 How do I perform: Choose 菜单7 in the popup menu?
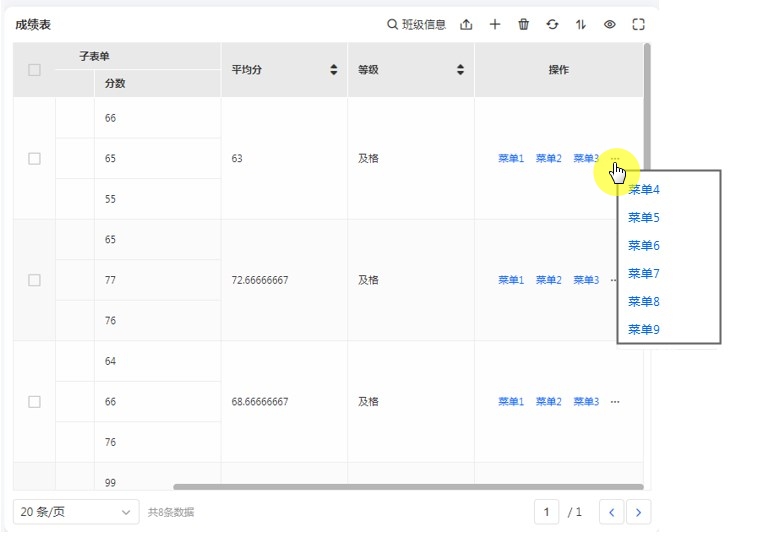(644, 273)
